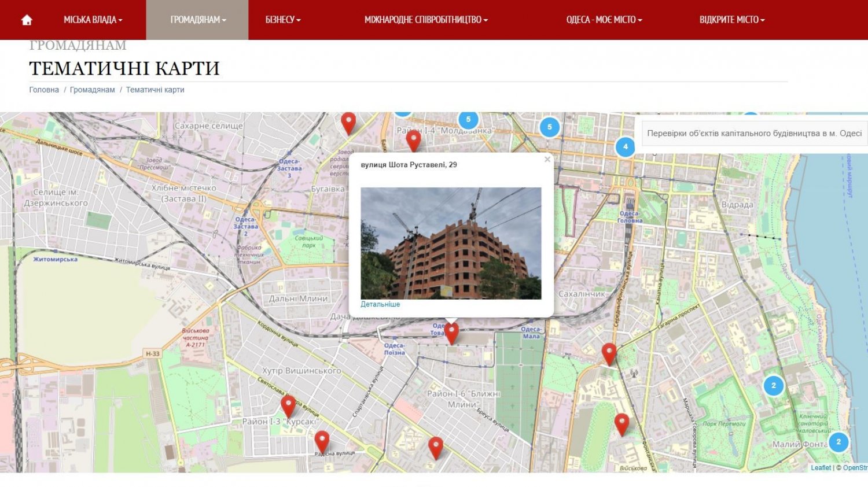The height and width of the screenshot is (487, 868).
Task: Open the Одеса - моє місто menu
Action: click(x=605, y=20)
